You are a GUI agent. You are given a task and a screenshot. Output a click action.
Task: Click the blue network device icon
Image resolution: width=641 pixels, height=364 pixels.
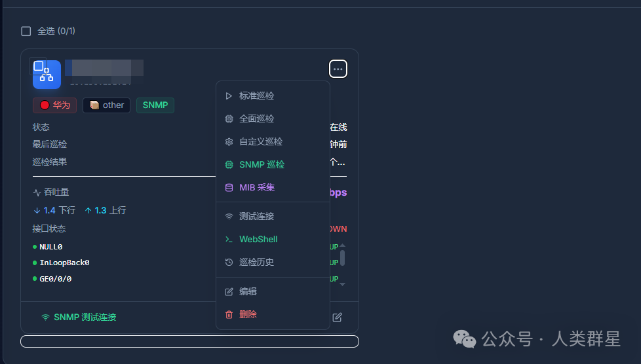tap(47, 75)
